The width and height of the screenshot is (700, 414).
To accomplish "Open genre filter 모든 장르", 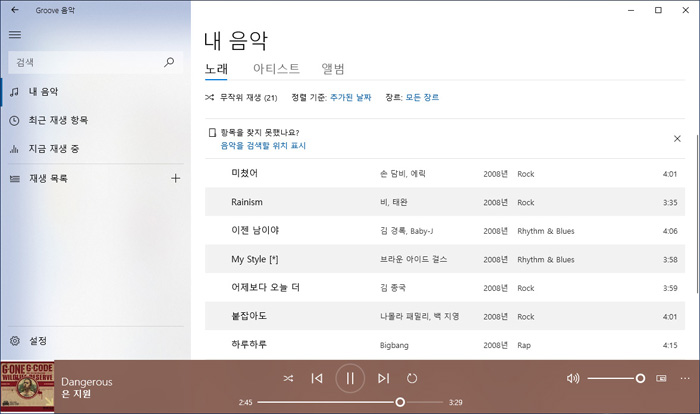I will [422, 97].
